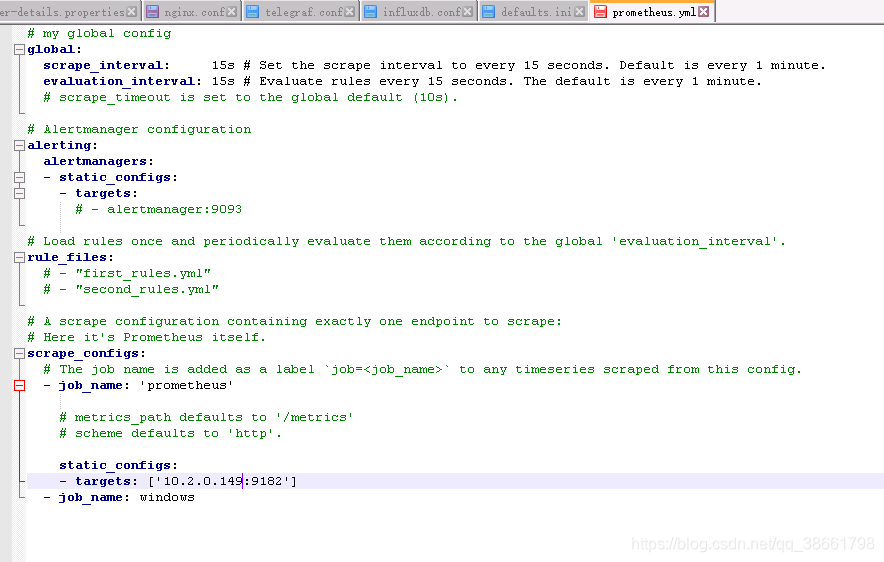Click the 'A scrape configuration containing' comment

(x=295, y=322)
